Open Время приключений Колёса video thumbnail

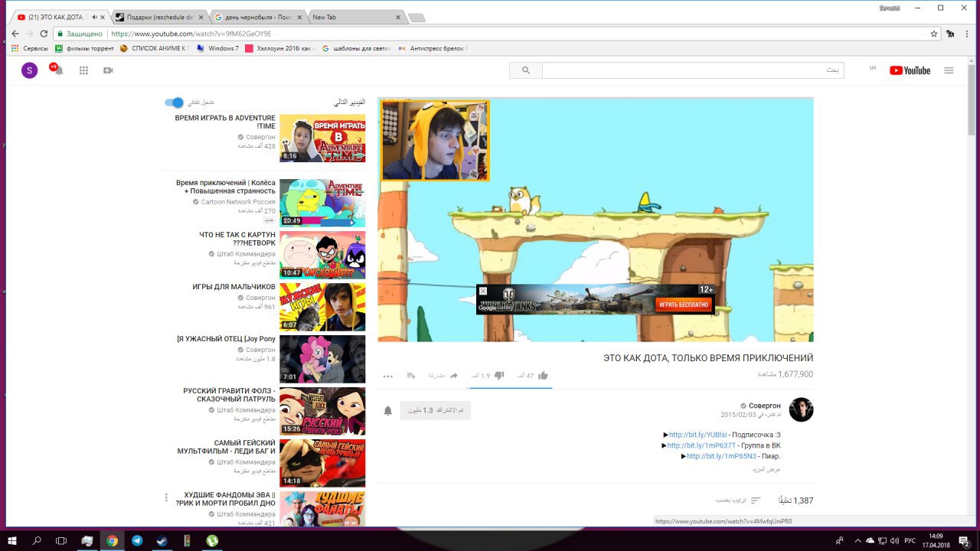322,203
